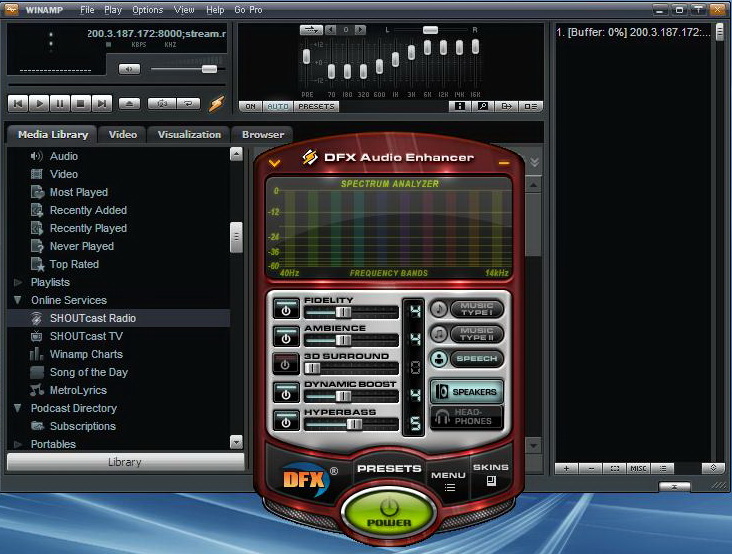Pause the stream in Winamp
This screenshot has width=732, height=554.
pyautogui.click(x=60, y=103)
